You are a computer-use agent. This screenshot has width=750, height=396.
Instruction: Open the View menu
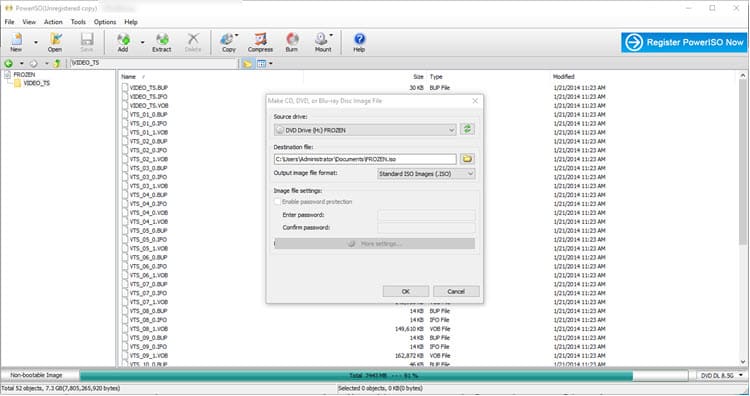[29, 22]
